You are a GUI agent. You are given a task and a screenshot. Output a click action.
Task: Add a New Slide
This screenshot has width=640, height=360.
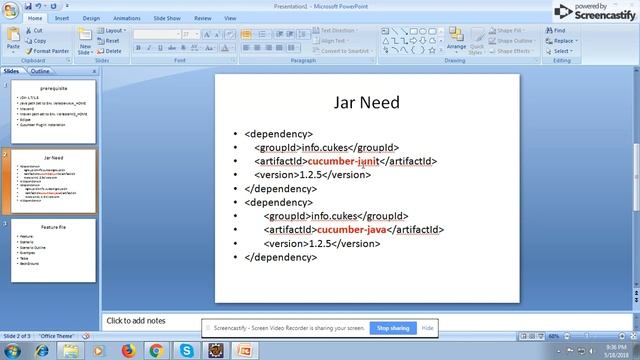coord(85,41)
